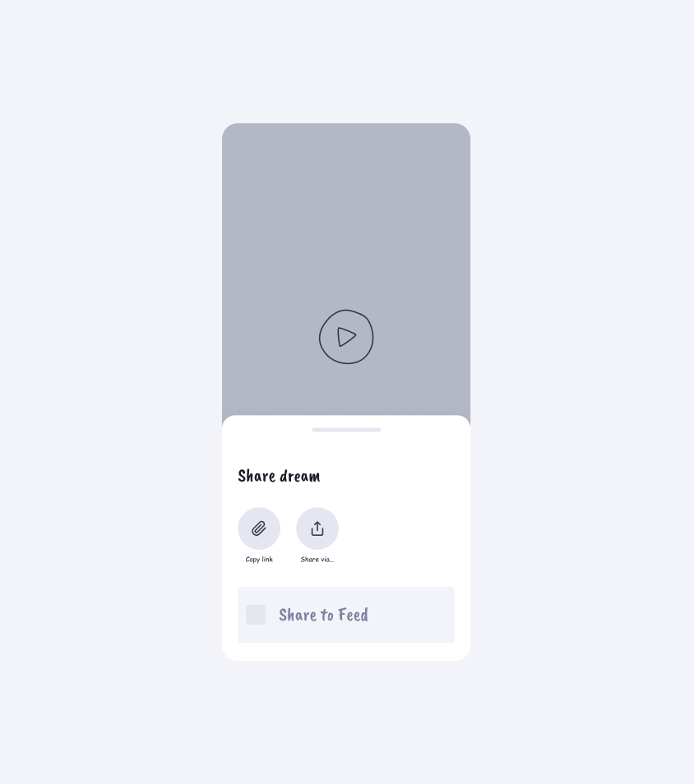The height and width of the screenshot is (784, 694).
Task: Copy the dream link with the round paperclip button
Action: click(x=259, y=528)
